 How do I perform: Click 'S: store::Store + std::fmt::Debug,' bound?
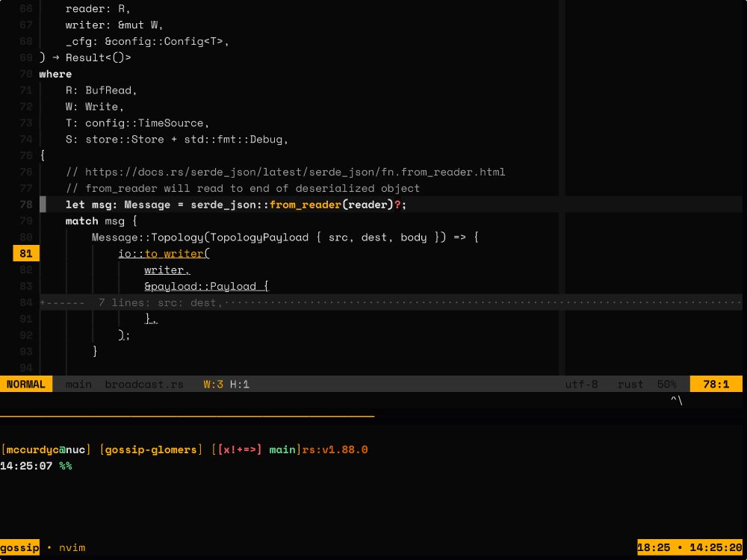pos(177,140)
